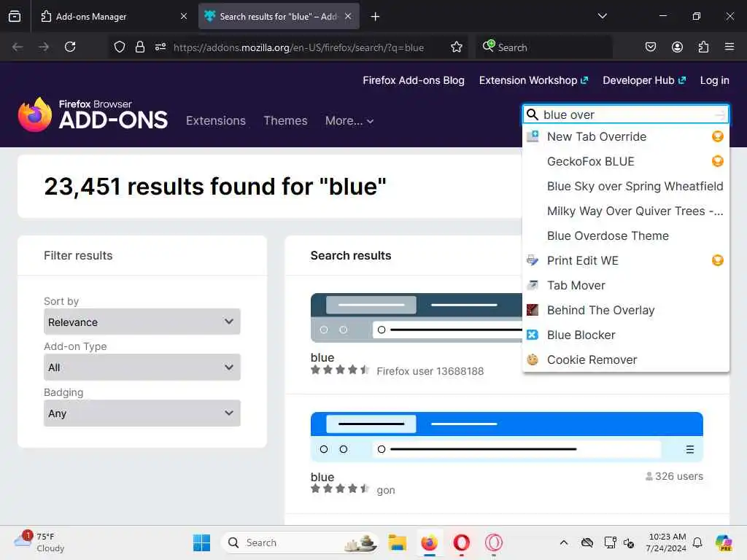Open the bright blue theme preview thumbnail
Image resolution: width=747 pixels, height=560 pixels.
(506, 437)
